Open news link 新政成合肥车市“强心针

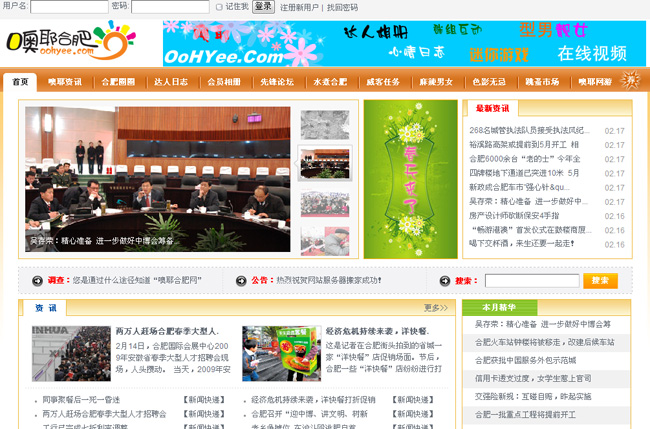pyautogui.click(x=519, y=187)
